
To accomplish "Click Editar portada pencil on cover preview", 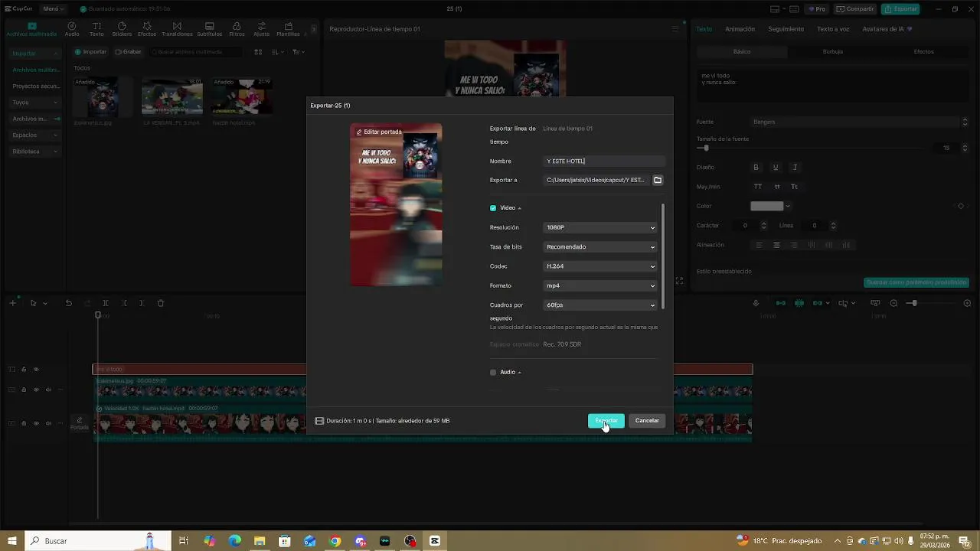I will (379, 132).
